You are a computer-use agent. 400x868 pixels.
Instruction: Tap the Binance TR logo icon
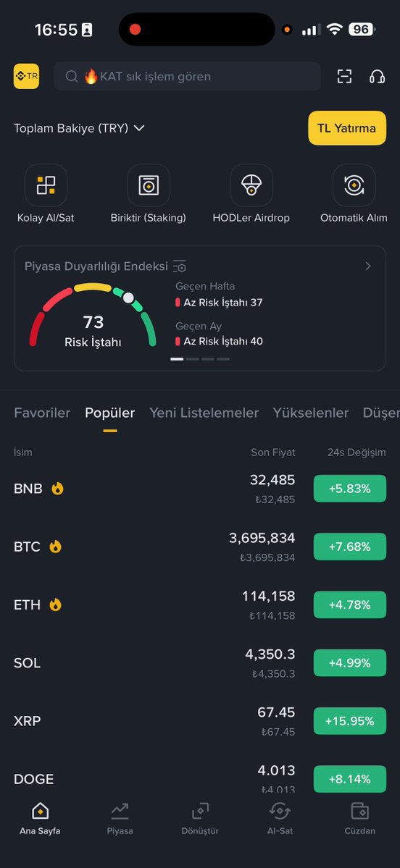click(27, 77)
